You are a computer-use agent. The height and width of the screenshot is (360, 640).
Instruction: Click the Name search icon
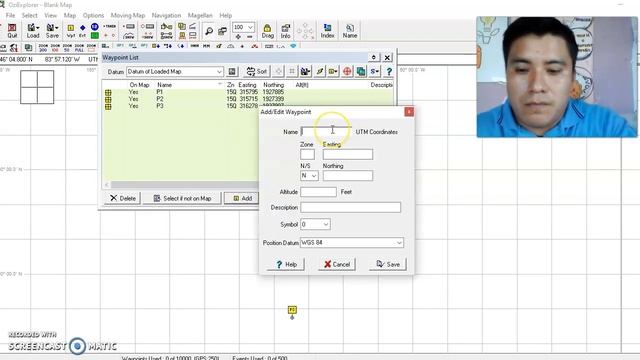tap(350, 31)
